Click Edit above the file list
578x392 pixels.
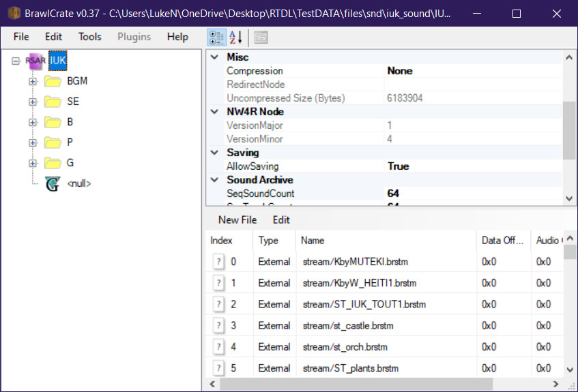coord(281,220)
